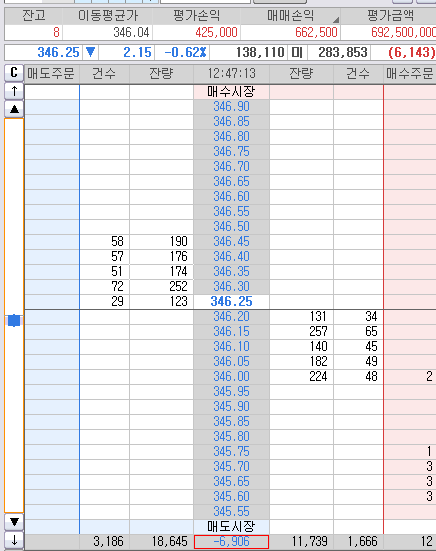Click buy order cell at 346.00 showing 2
436x551 pixels.
click(x=410, y=376)
